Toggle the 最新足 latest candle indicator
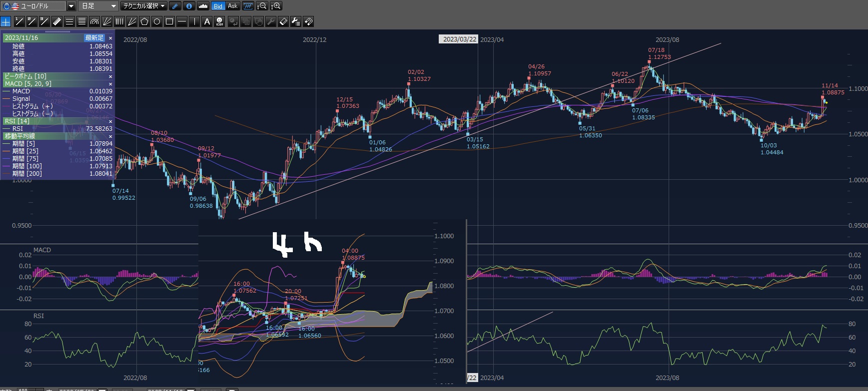 pyautogui.click(x=94, y=38)
